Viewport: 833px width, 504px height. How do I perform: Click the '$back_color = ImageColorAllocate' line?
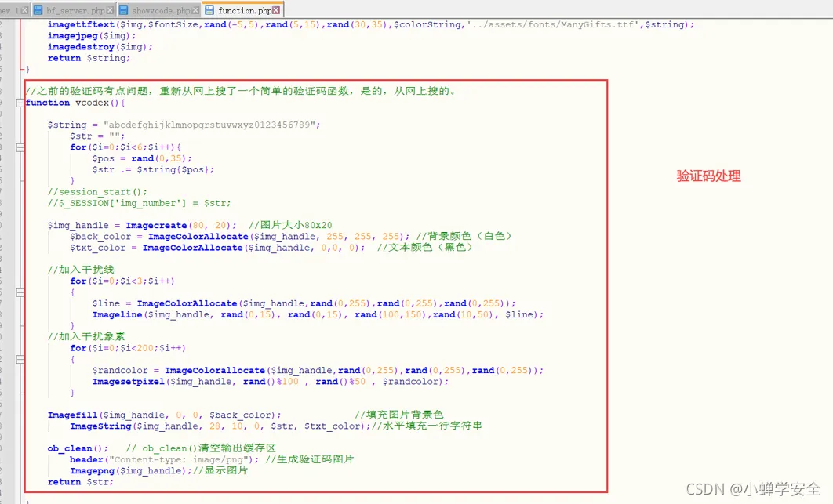pos(290,237)
